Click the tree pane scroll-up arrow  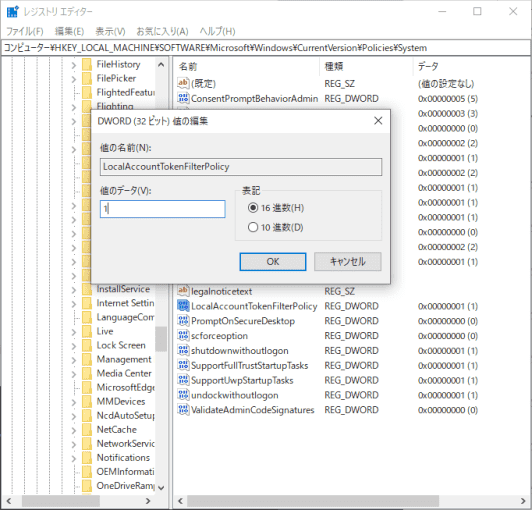161,64
